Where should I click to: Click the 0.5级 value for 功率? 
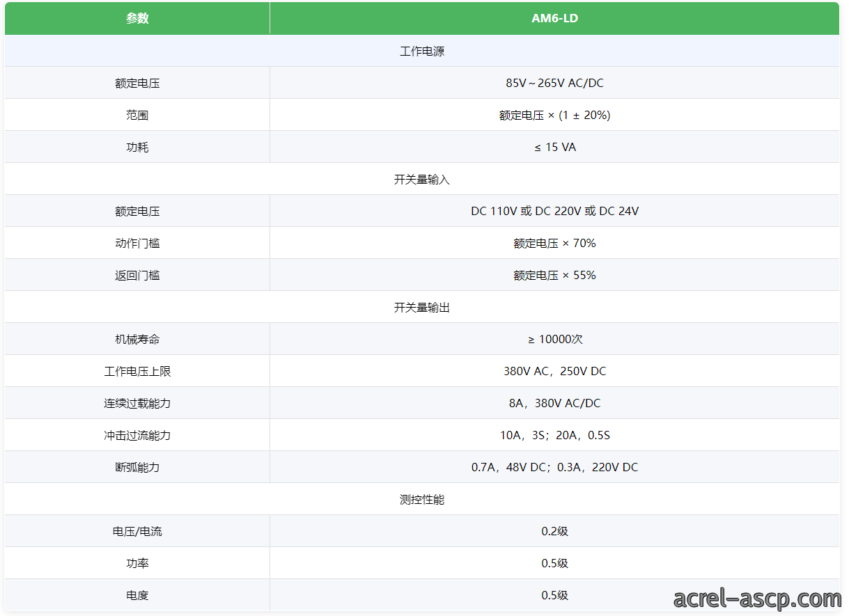pyautogui.click(x=554, y=563)
